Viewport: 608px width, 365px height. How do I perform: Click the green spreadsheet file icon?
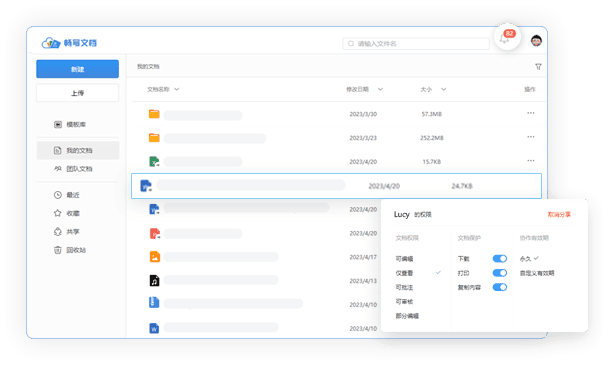[154, 161]
